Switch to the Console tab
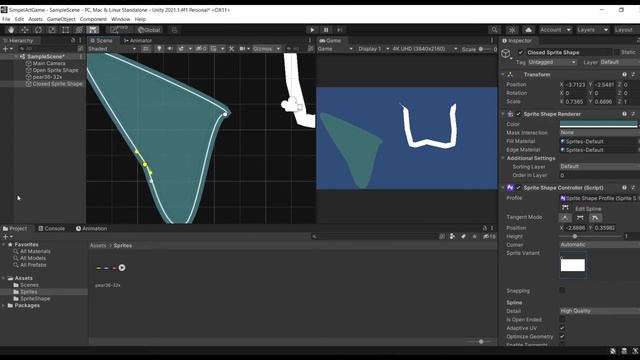640x360 pixels. click(x=51, y=229)
